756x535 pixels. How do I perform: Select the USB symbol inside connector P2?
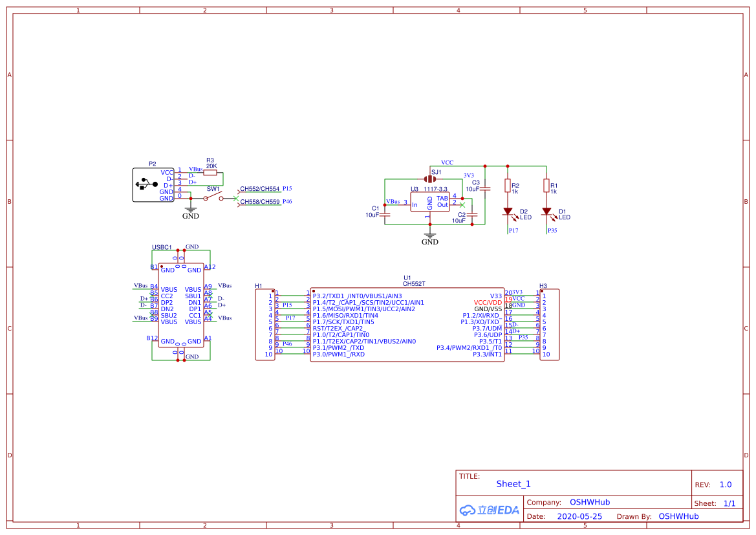pyautogui.click(x=147, y=184)
